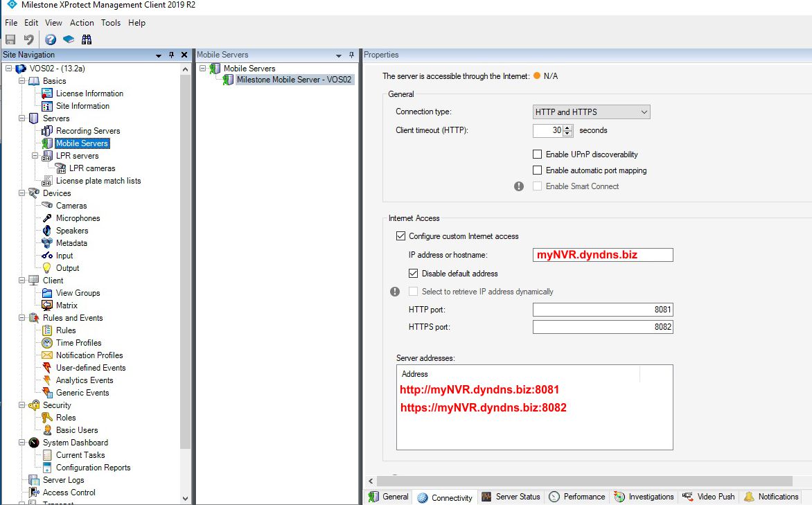Open Server Logs in navigation tree
The image size is (812, 505).
click(x=63, y=479)
